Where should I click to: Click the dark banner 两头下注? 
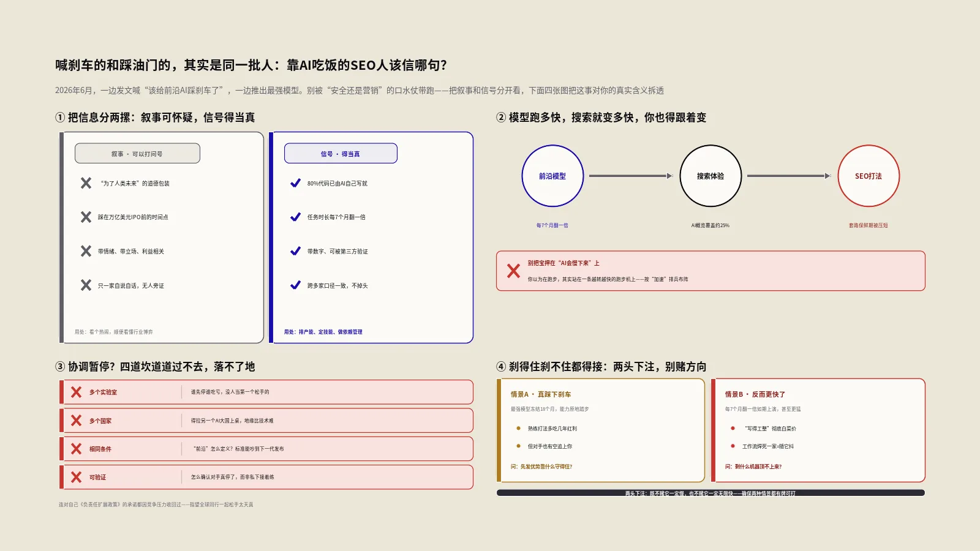[710, 493]
